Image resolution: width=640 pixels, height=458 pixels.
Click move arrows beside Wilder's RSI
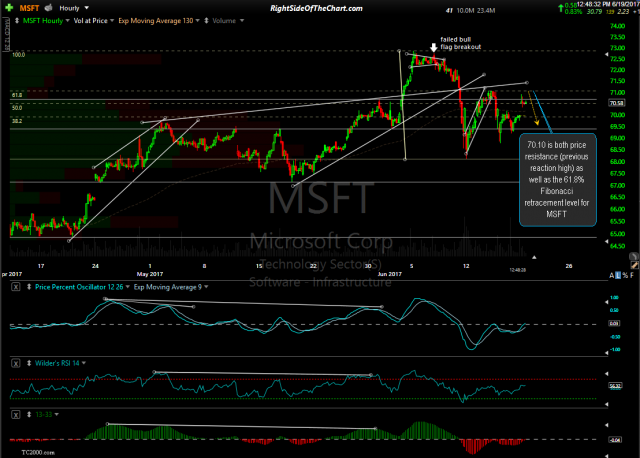click(29, 363)
